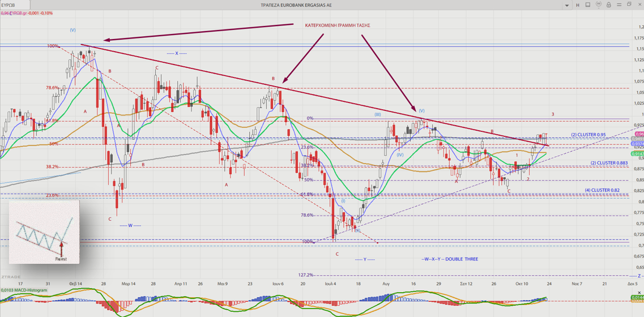Click the purple 0% Fibonacci label
This screenshot has height=317, width=644.
[x=310, y=118]
